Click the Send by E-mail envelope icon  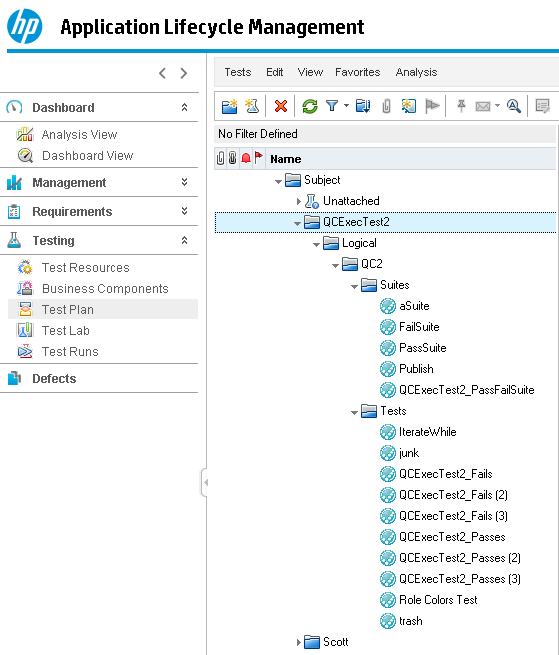483,107
